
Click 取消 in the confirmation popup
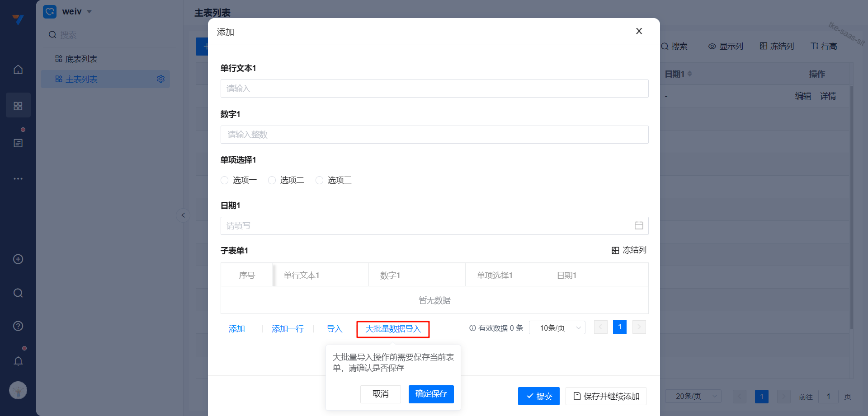coord(380,394)
